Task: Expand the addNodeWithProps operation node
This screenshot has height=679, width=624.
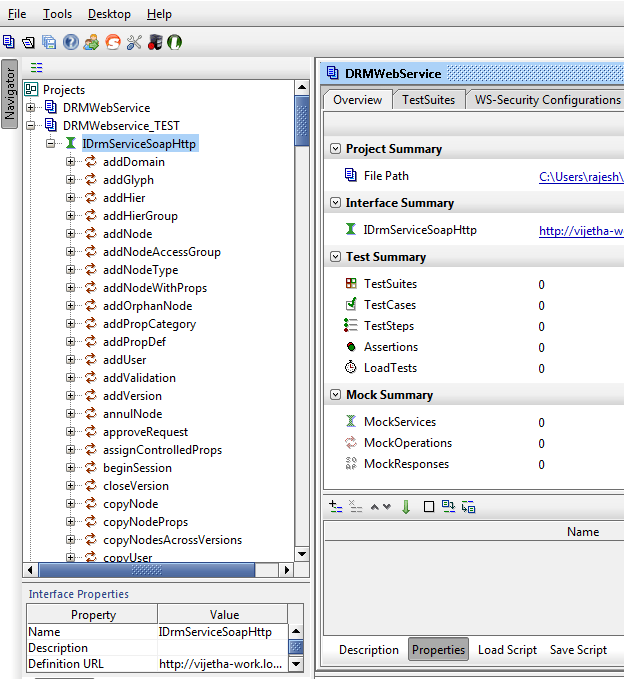Action: point(71,288)
